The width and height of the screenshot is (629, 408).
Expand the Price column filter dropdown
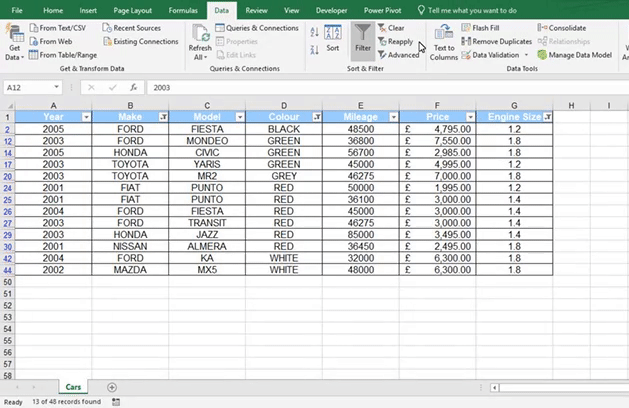[x=469, y=117]
